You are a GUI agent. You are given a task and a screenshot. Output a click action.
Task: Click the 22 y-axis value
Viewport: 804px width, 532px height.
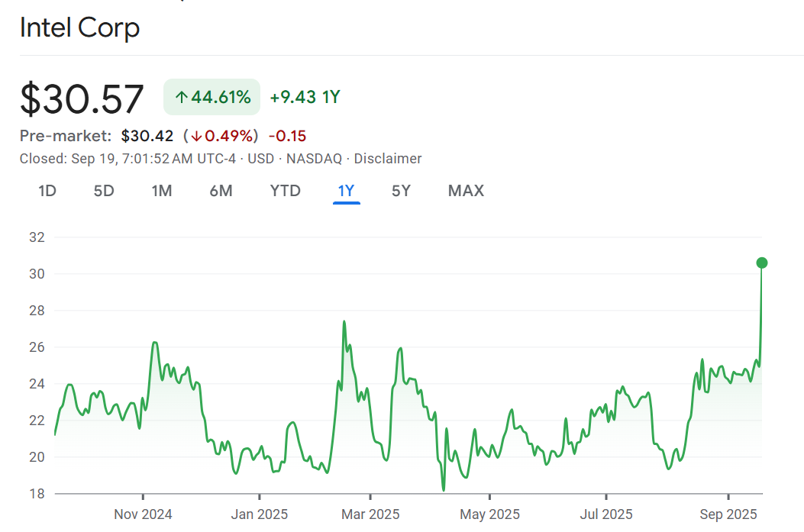pos(37,421)
